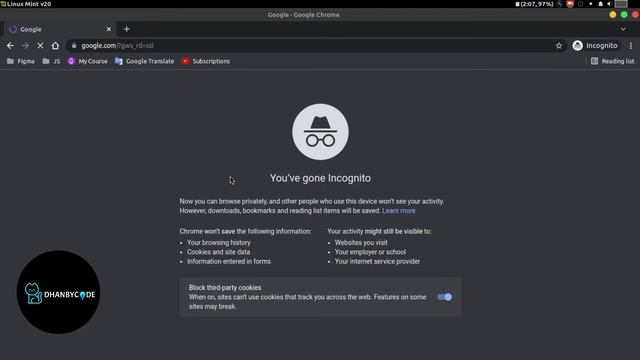Select the Google tab
The height and width of the screenshot is (360, 640).
[59, 29]
